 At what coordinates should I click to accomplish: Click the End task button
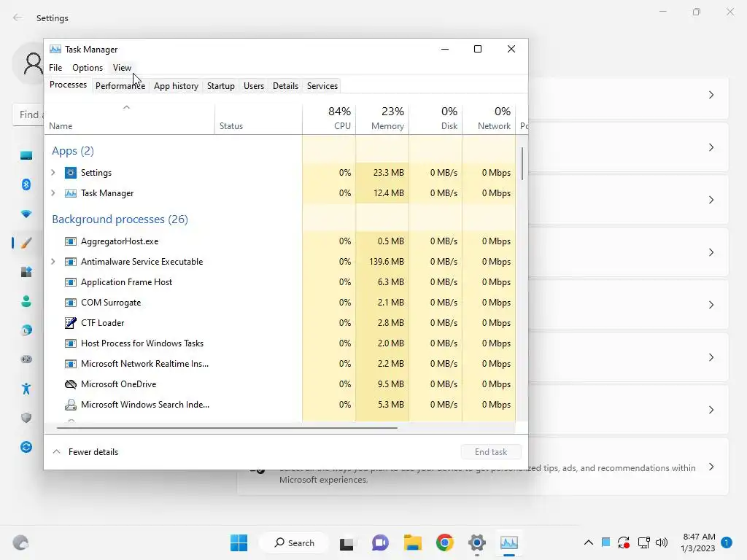(491, 452)
